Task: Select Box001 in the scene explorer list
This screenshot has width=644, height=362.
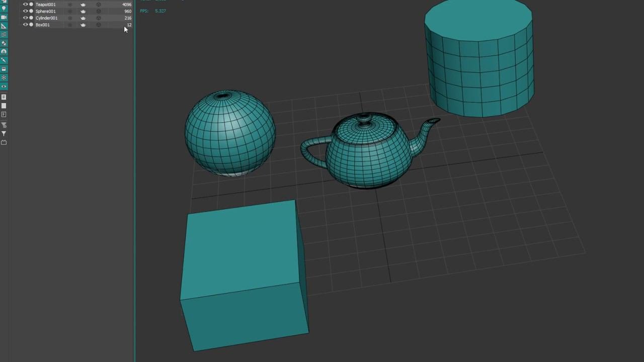Action: pyautogui.click(x=43, y=25)
